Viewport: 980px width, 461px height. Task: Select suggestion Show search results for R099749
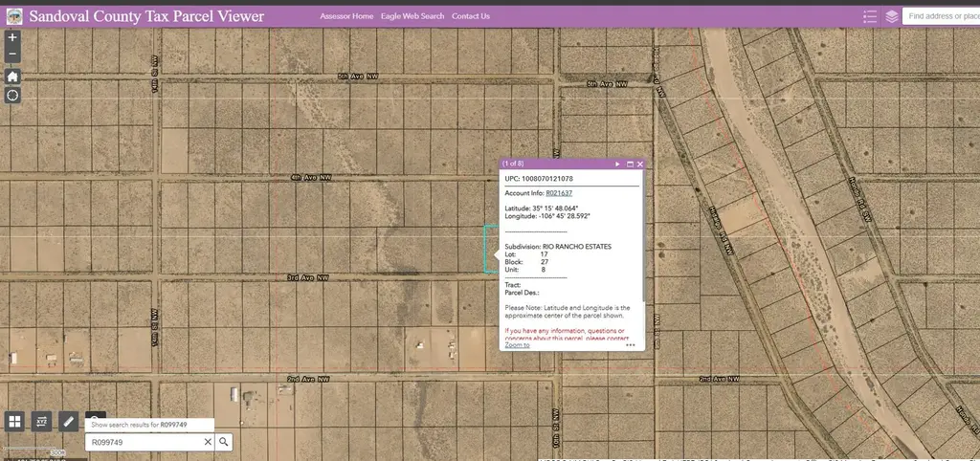[x=149, y=425]
